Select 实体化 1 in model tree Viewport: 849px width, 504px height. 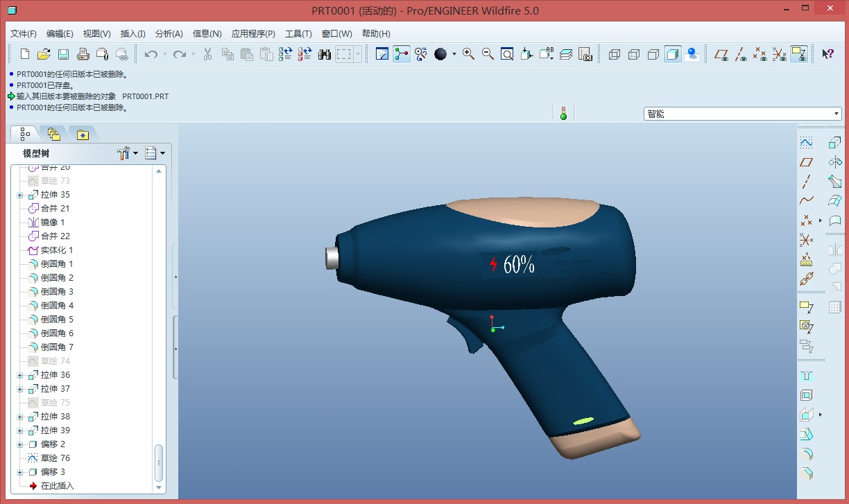point(50,250)
